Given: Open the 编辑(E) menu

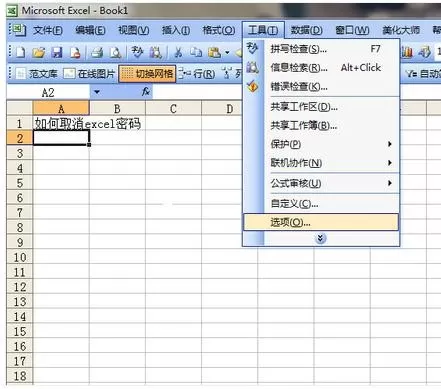Looking at the screenshot, I should coord(90,30).
